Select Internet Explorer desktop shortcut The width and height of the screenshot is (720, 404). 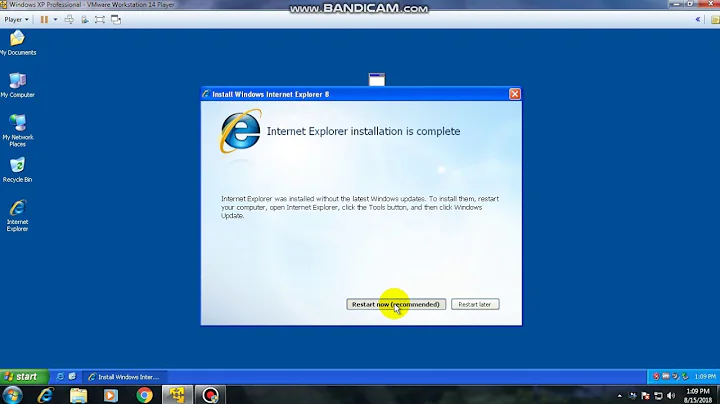point(17,215)
